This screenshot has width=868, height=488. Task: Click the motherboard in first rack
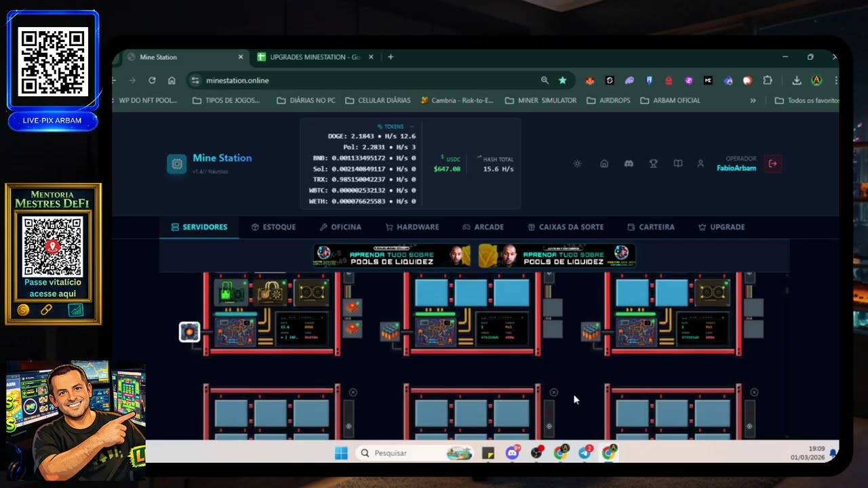(235, 332)
